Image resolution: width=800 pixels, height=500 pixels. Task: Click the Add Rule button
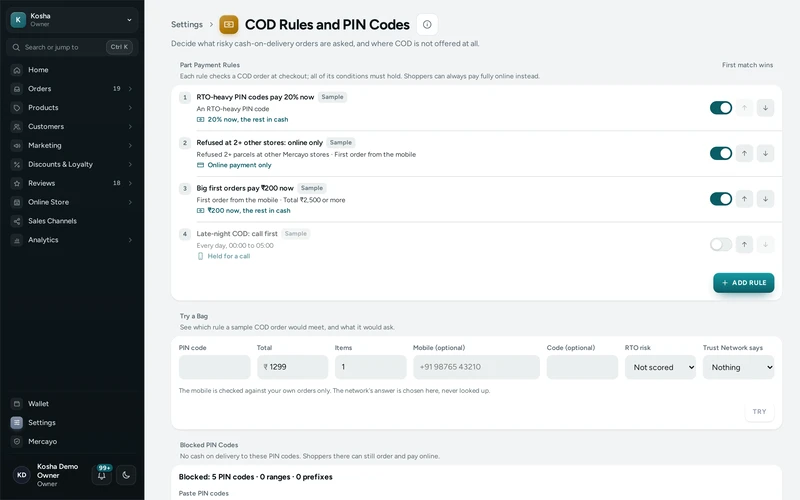[743, 283]
